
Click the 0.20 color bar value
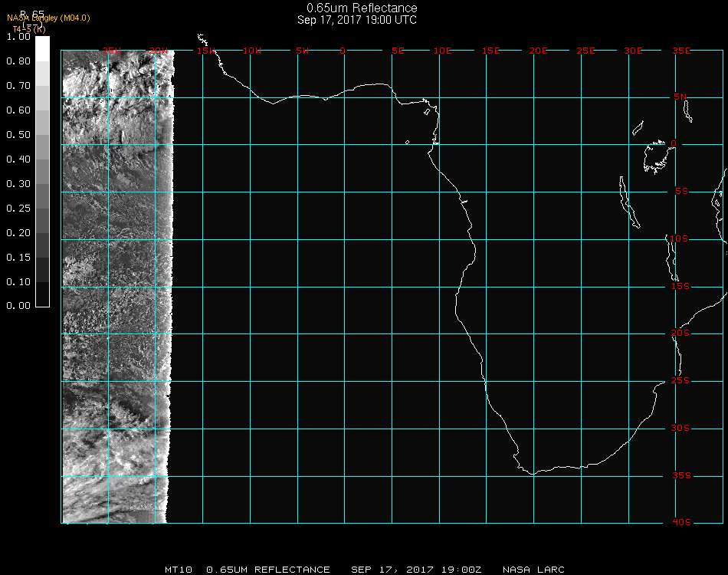click(x=18, y=233)
